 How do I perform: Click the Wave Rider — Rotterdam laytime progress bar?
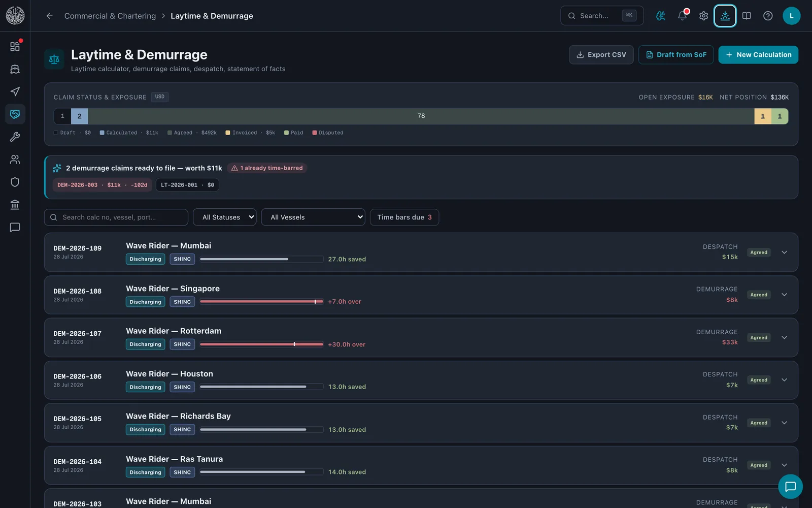pyautogui.click(x=261, y=344)
